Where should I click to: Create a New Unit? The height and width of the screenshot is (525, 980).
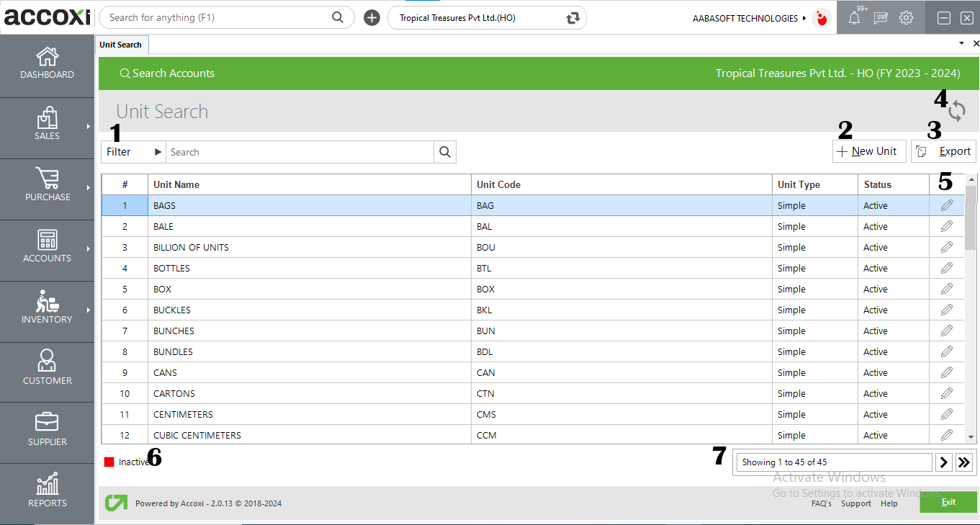tap(868, 151)
